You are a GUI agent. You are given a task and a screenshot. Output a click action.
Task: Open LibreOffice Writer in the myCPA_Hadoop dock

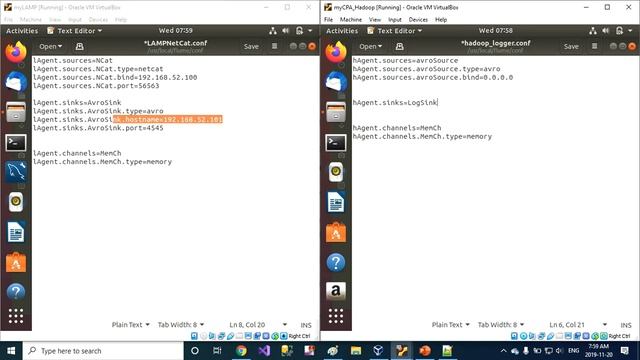tap(336, 202)
